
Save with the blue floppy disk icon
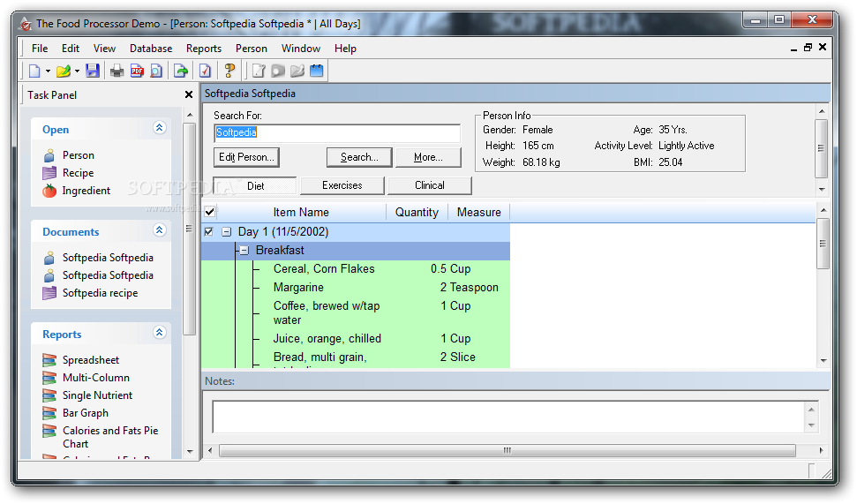click(x=93, y=71)
